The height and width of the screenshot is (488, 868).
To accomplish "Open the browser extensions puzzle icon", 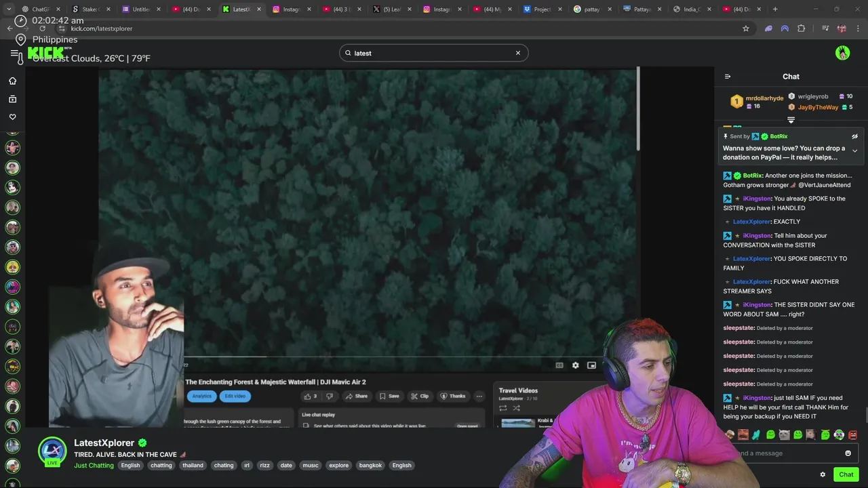I will 802,28.
